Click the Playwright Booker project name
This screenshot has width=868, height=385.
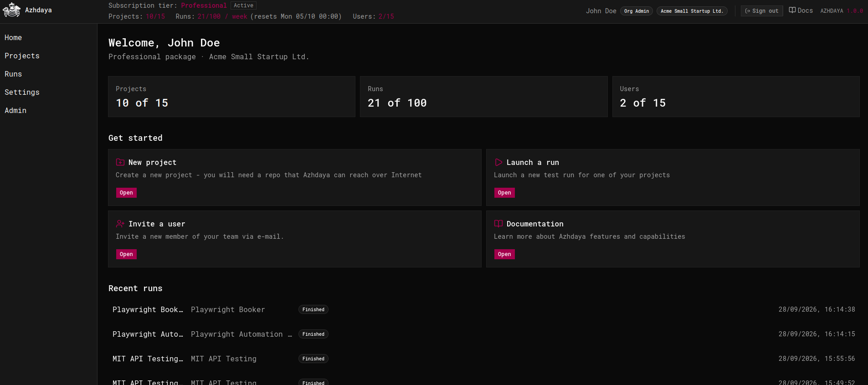(x=228, y=310)
